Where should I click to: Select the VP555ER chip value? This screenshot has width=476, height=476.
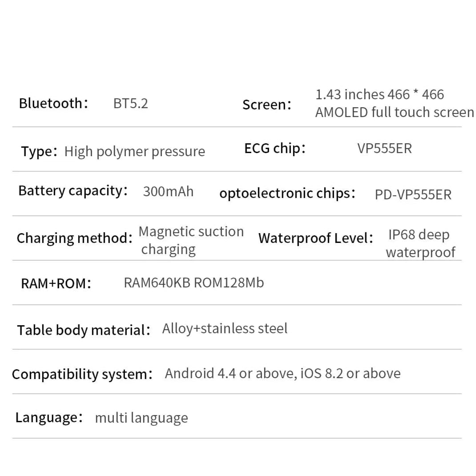tap(385, 149)
